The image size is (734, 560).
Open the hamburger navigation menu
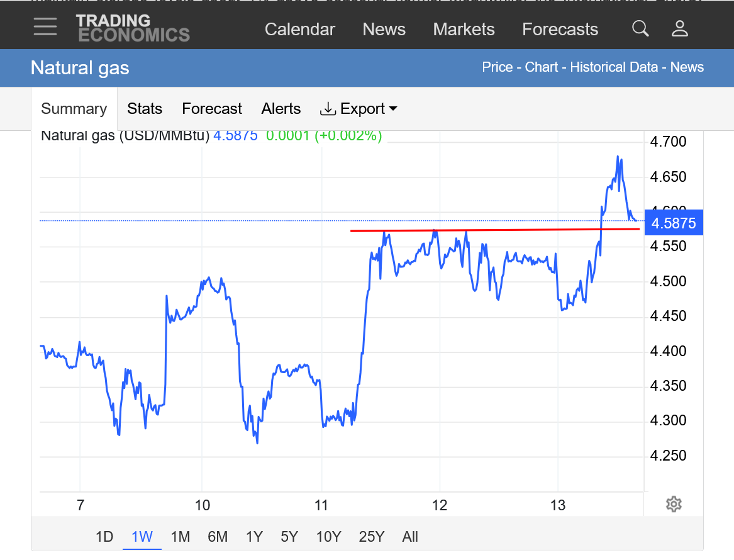[x=45, y=27]
